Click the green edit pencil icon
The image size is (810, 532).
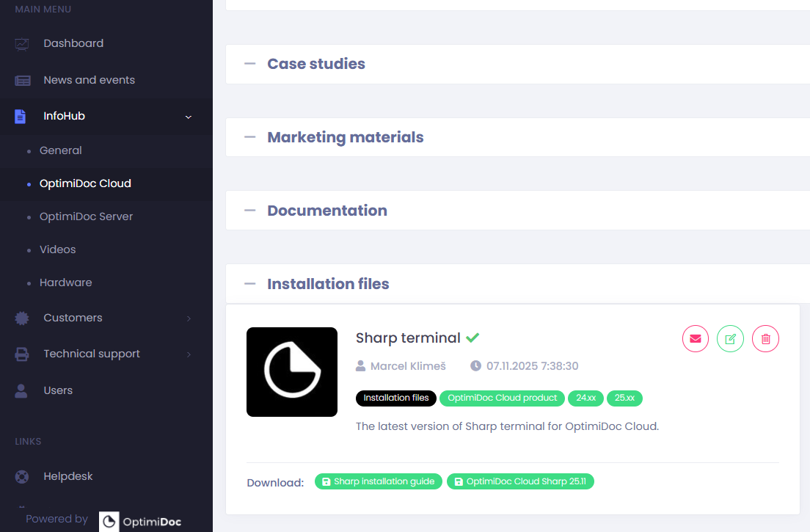click(730, 339)
